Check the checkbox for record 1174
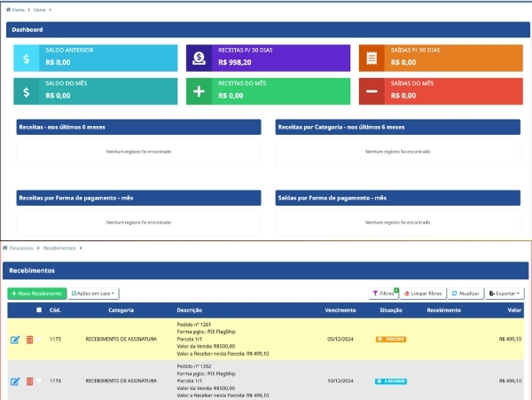Screen dimensions: 532x400 (39, 381)
